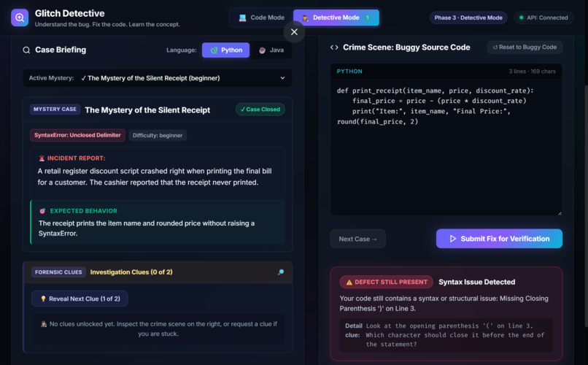Click the Case Closed badge

pos(260,109)
